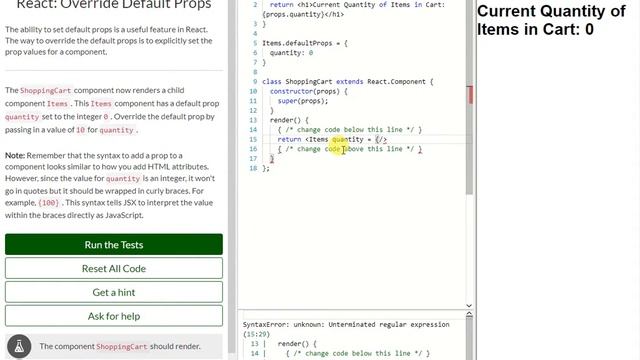Click the 'Current Quantity of Items in Cart: 0' preview heading
The width and height of the screenshot is (640, 360).
pyautogui.click(x=551, y=20)
